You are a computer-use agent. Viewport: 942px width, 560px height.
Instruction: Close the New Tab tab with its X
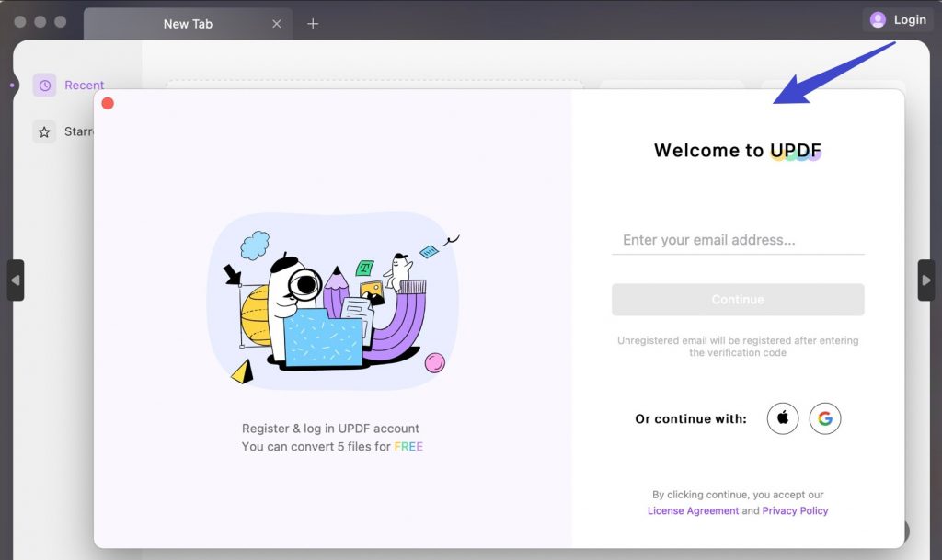pos(276,24)
